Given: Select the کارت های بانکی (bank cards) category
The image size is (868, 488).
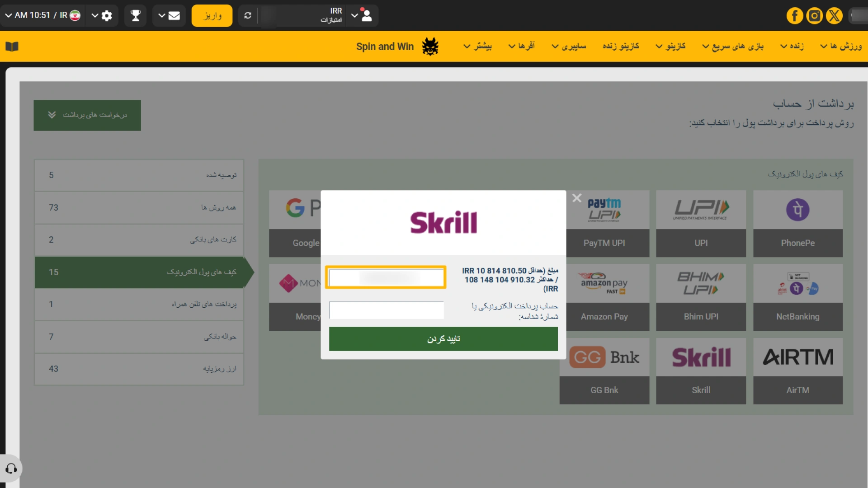Looking at the screenshot, I should (x=139, y=240).
